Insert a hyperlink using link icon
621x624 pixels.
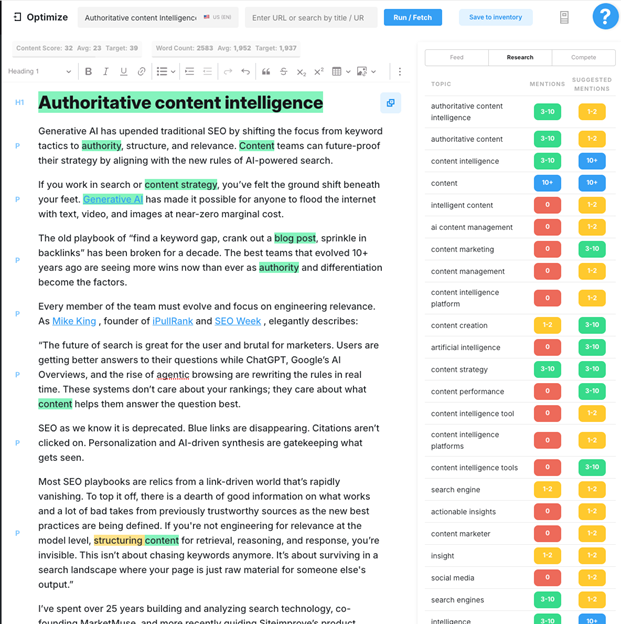141,72
